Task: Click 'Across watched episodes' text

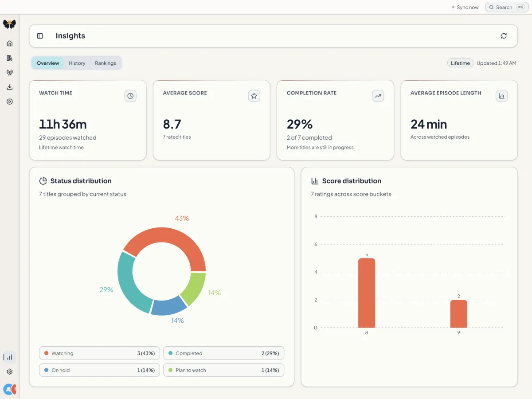Action: (440, 137)
